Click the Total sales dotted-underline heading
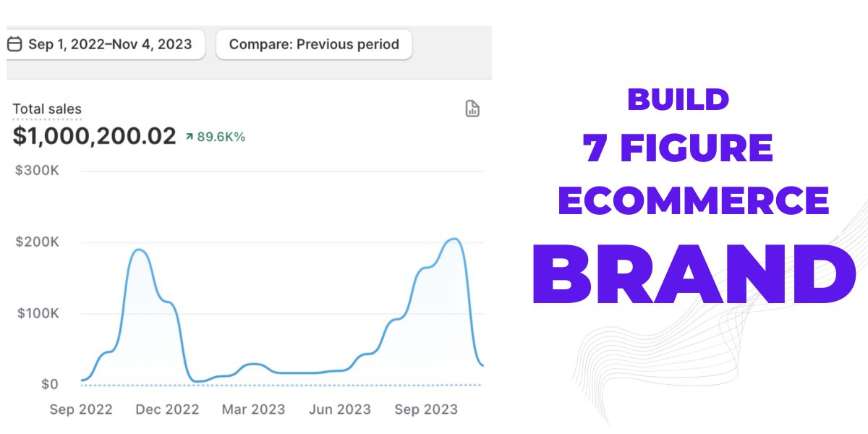The height and width of the screenshot is (434, 868). pyautogui.click(x=47, y=110)
